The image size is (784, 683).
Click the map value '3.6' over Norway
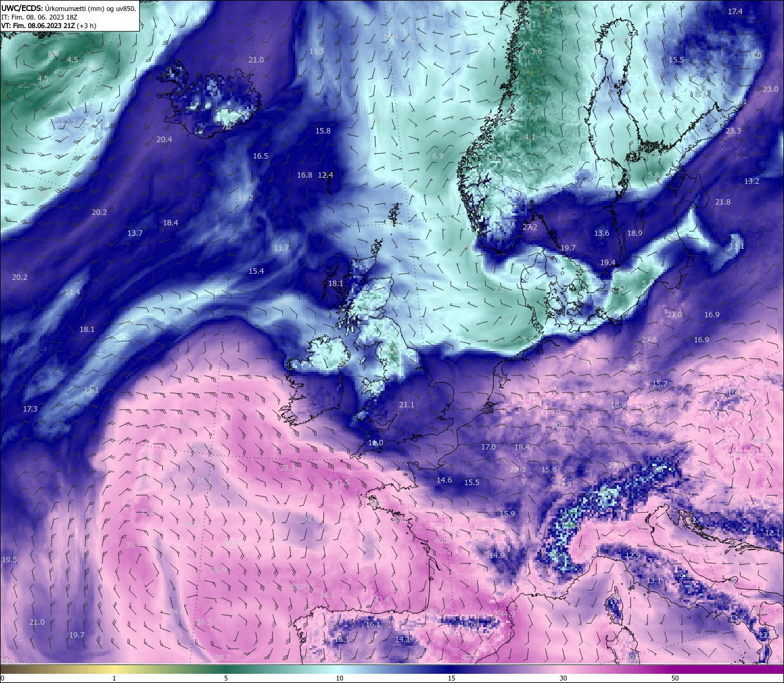pos(537,51)
